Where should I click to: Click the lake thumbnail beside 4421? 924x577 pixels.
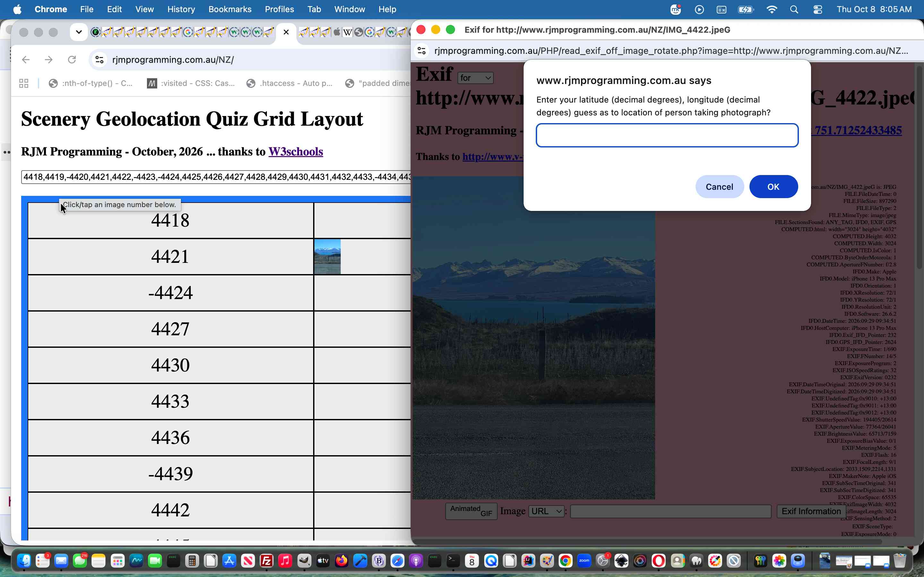327,256
